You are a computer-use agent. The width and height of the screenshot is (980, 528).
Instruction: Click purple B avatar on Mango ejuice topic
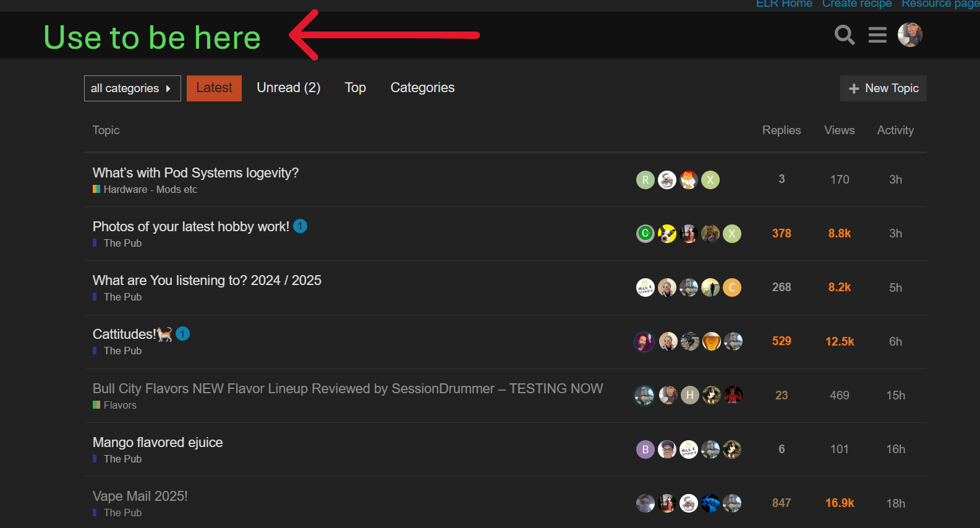tap(645, 449)
